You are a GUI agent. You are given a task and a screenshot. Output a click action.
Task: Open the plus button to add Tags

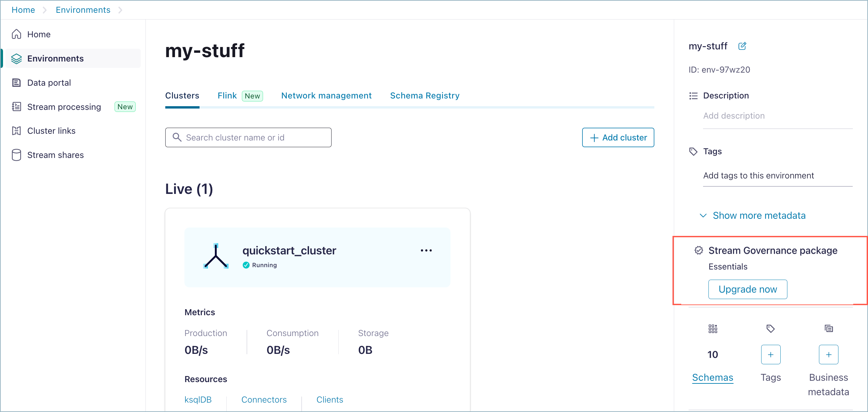click(771, 354)
